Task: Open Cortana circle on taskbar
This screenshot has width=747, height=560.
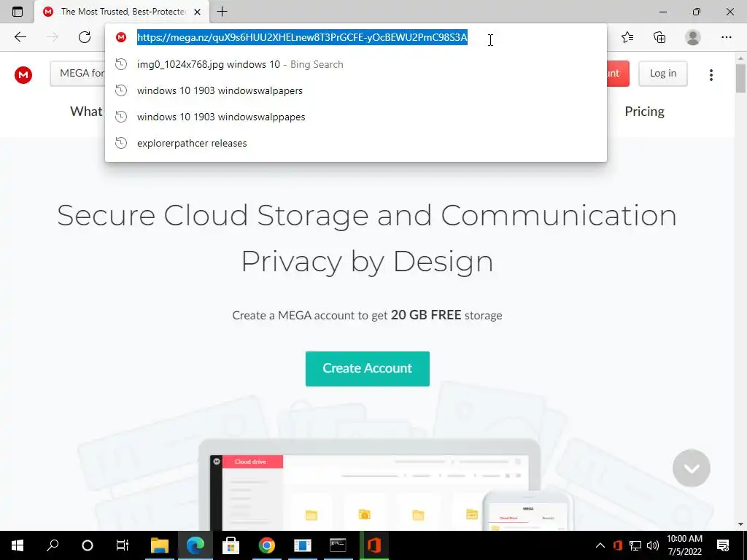Action: pos(88,545)
